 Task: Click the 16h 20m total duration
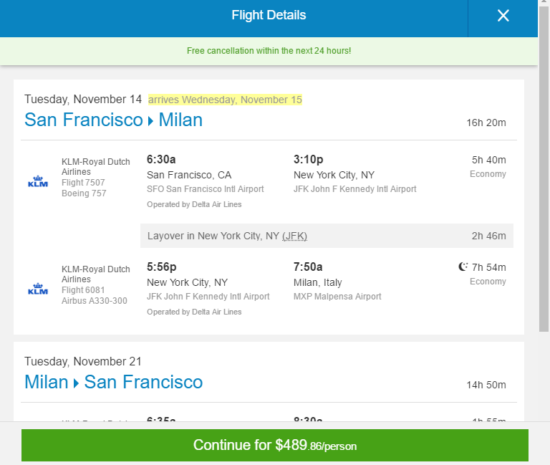486,123
